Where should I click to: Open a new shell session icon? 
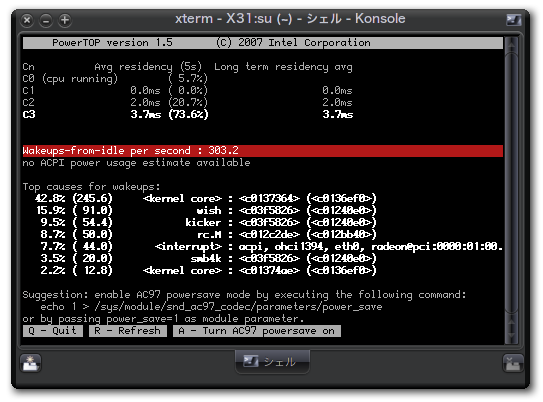click(31, 363)
